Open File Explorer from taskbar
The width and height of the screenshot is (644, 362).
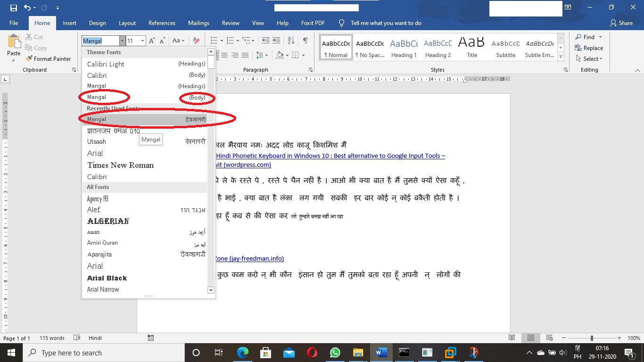click(358, 353)
